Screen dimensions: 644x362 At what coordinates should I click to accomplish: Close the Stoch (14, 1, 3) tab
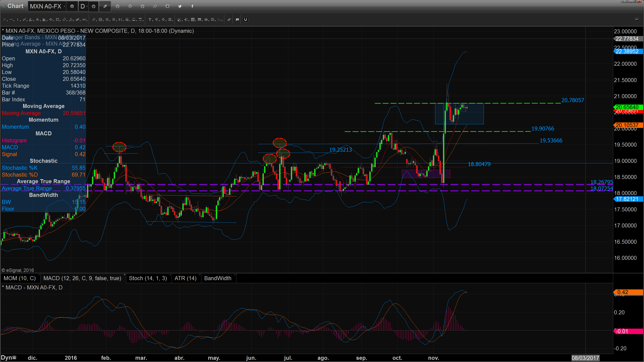[x=170, y=275]
